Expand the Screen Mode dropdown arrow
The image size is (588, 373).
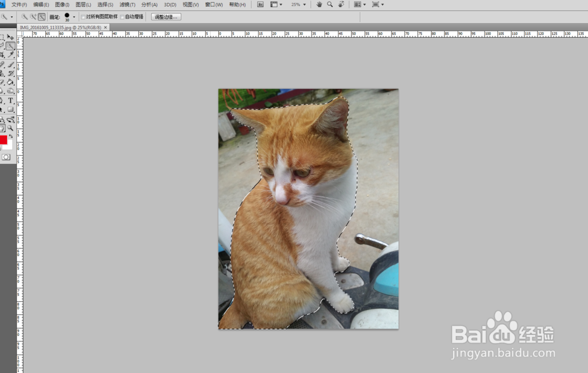pos(383,5)
